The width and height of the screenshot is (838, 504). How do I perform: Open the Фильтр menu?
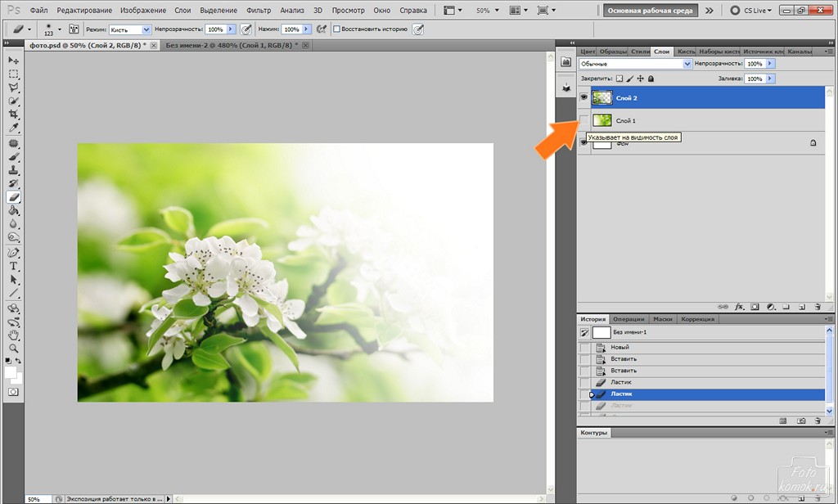click(259, 11)
